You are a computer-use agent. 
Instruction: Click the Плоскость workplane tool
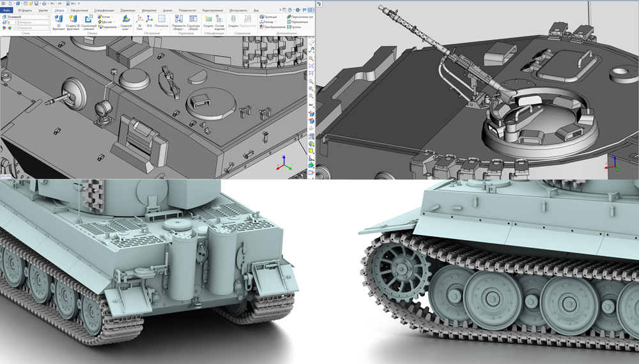pos(162,22)
